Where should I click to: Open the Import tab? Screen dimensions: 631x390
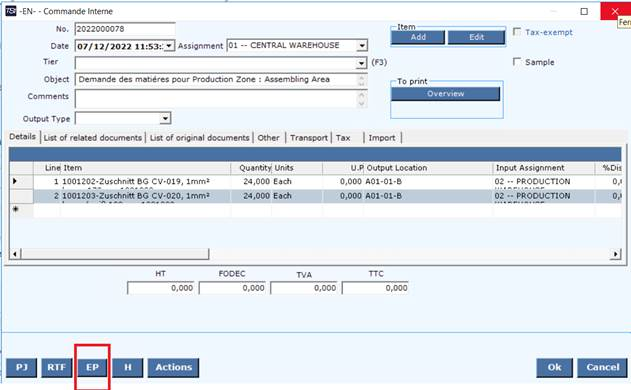(x=382, y=138)
